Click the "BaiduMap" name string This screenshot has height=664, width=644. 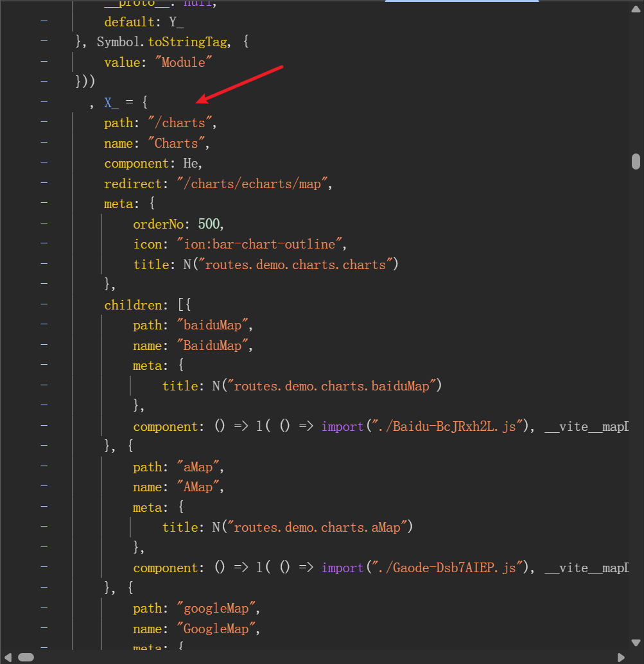[x=212, y=345]
